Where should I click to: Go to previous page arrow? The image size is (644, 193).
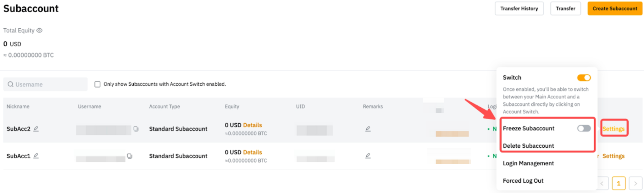click(602, 183)
